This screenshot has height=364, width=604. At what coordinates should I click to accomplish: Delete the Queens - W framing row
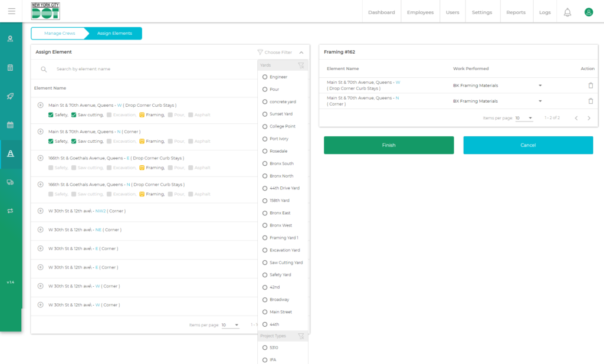coord(590,86)
